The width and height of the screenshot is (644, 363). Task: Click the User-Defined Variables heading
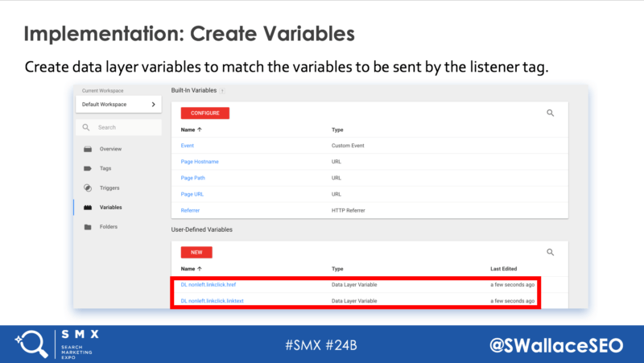click(x=202, y=229)
